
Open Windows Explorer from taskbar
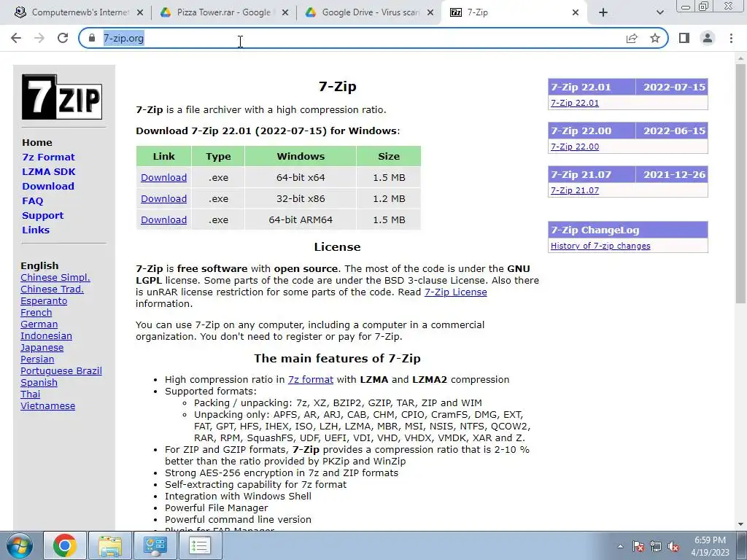coord(110,545)
